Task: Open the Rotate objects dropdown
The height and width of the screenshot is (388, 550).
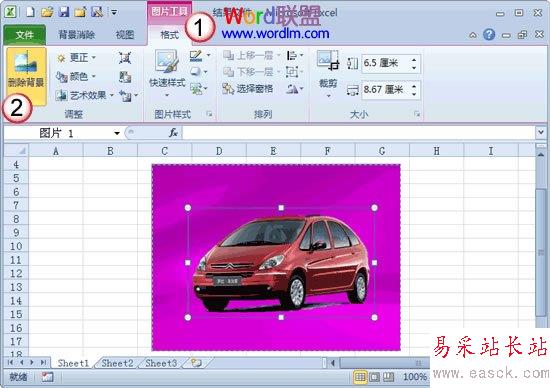Action: [x=295, y=89]
